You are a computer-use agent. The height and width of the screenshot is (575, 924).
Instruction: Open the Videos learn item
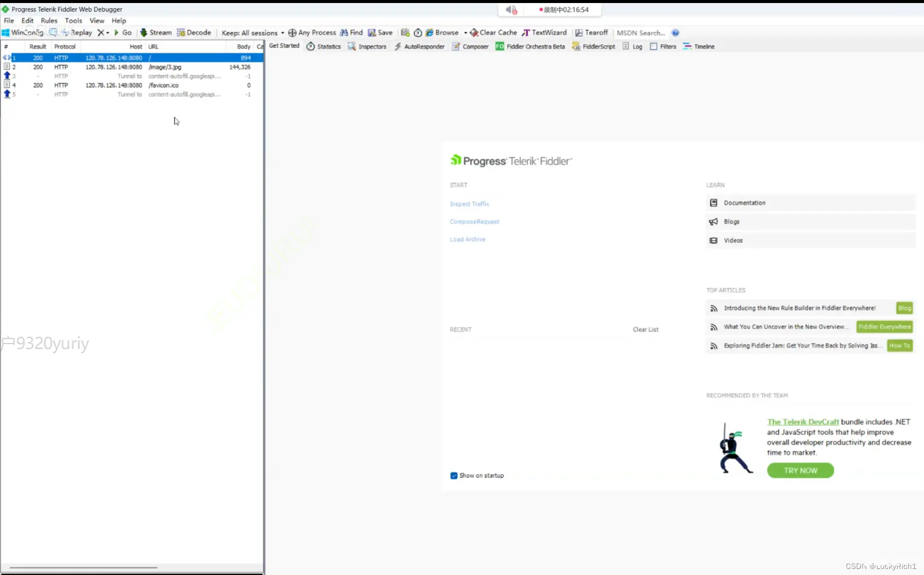click(811, 241)
